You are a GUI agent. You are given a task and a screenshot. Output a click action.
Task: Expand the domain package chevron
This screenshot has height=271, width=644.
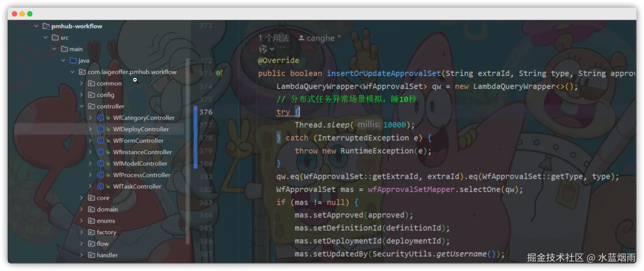tap(81, 209)
